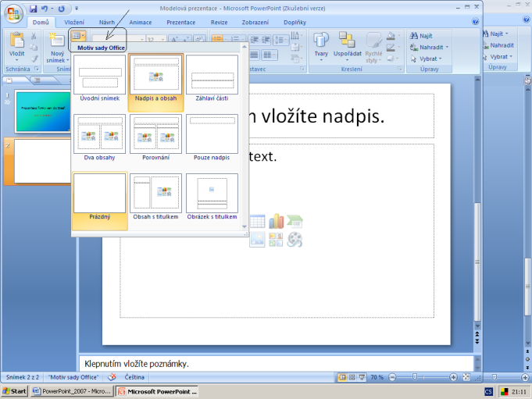Click the Start button on the taskbar
Image resolution: width=532 pixels, height=399 pixels.
coord(15,391)
